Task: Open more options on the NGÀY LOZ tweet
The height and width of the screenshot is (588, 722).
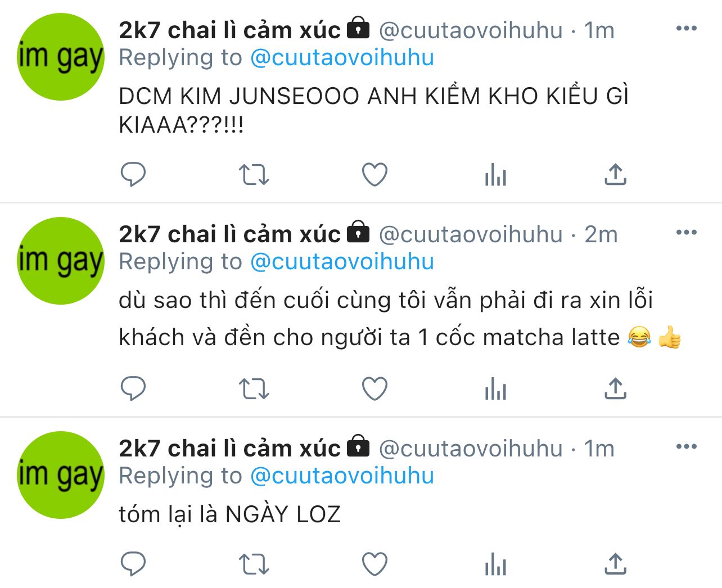Action: click(x=687, y=446)
